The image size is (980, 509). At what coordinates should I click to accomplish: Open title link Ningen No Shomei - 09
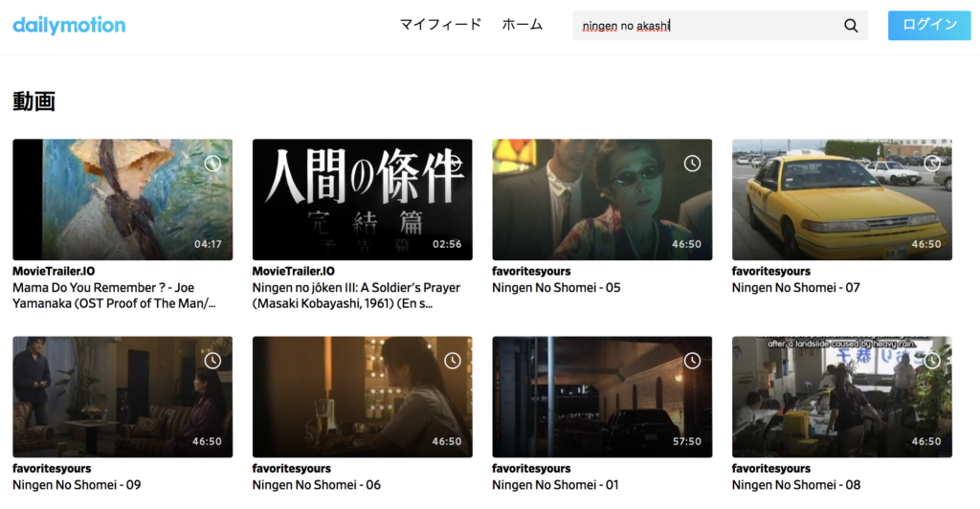click(77, 485)
